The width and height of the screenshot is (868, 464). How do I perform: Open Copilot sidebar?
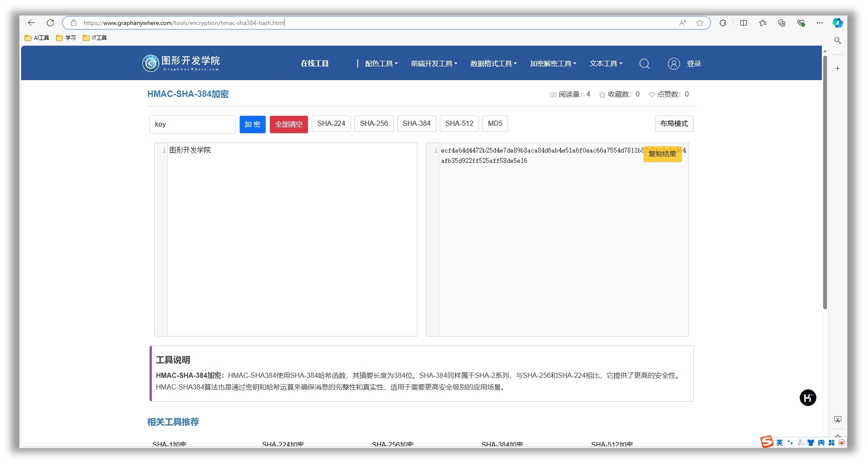tap(838, 23)
